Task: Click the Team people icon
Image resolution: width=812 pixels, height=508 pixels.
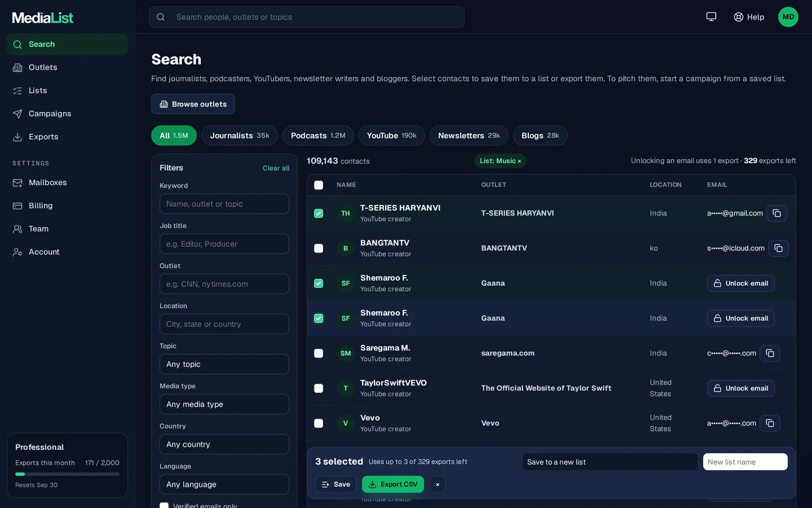Action: tap(17, 229)
